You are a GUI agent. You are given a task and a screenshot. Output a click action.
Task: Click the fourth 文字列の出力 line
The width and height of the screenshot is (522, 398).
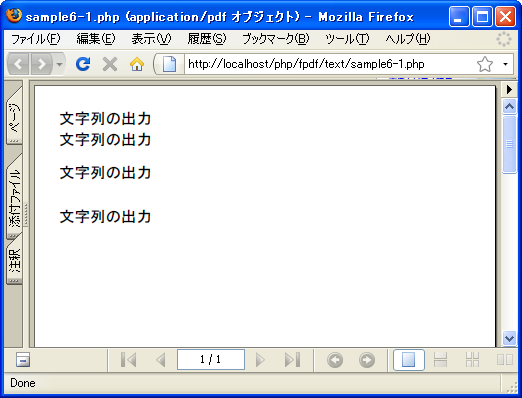point(105,217)
